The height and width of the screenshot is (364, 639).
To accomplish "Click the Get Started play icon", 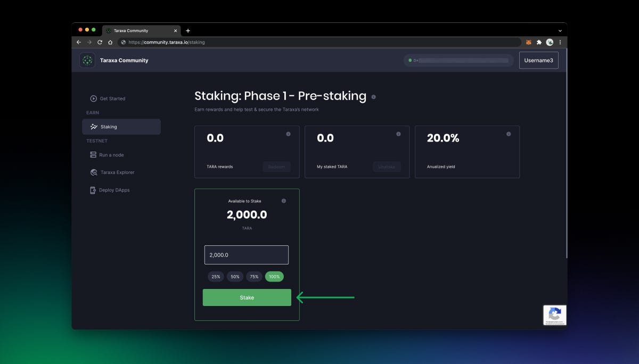I will tap(94, 98).
